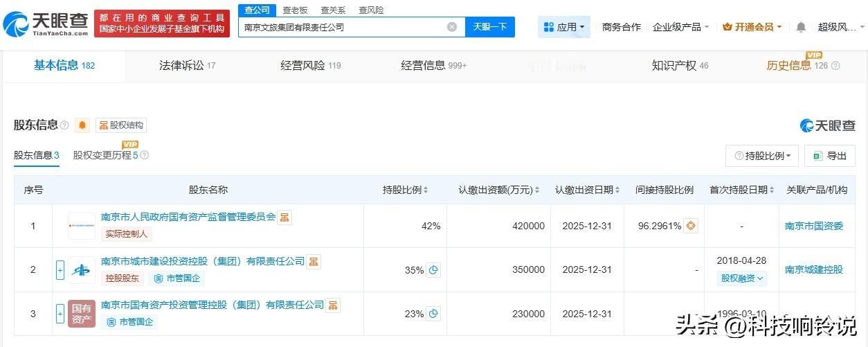Screen dimensions: 868x347
Task: Open the indirect holding chain icon beside 96.2961%
Action: pos(691,226)
